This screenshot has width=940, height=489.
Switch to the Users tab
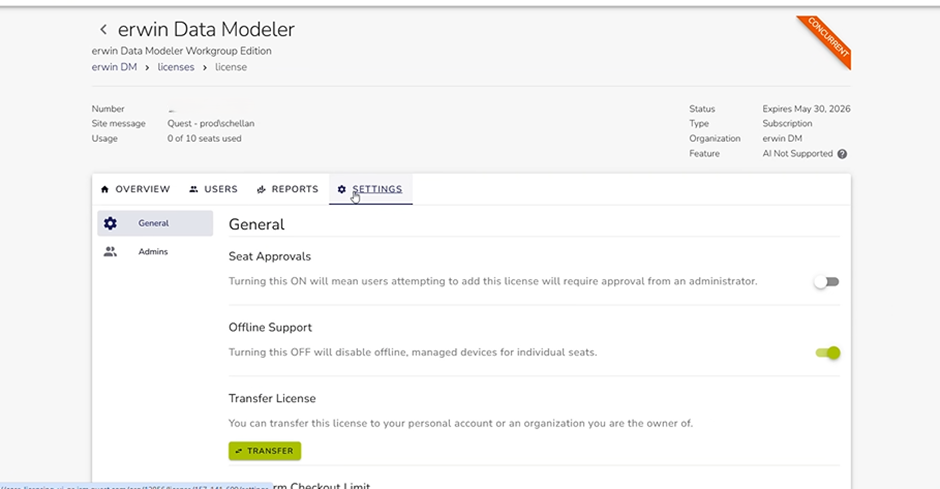pos(213,189)
